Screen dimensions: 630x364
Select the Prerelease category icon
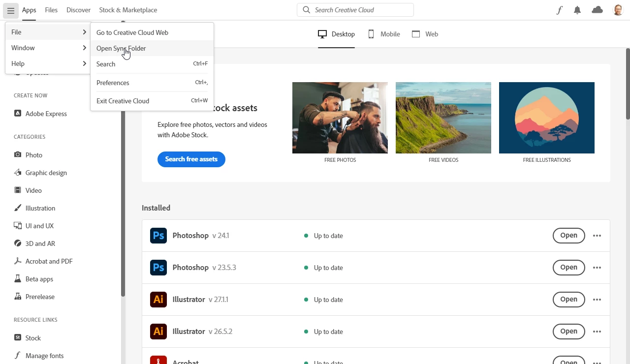pyautogui.click(x=18, y=297)
